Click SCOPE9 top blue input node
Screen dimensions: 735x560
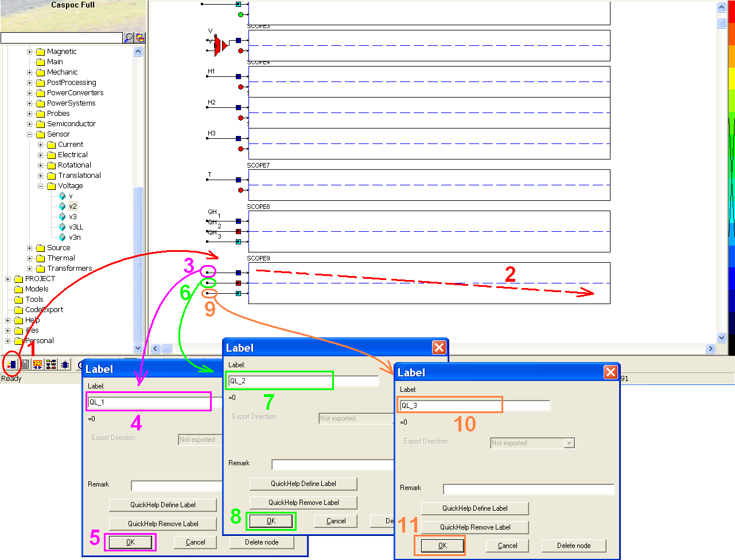pyautogui.click(x=238, y=273)
